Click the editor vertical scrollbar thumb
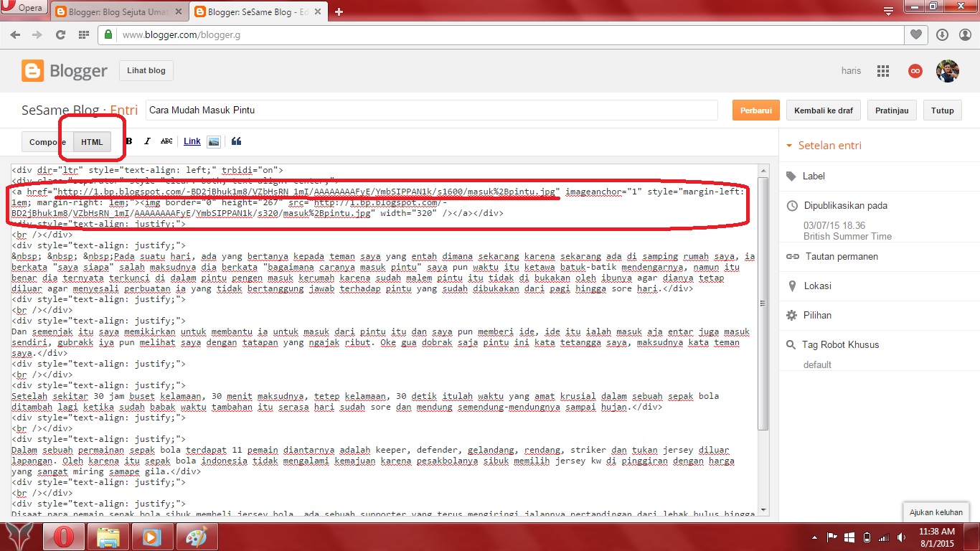This screenshot has height=551, width=980. click(763, 303)
